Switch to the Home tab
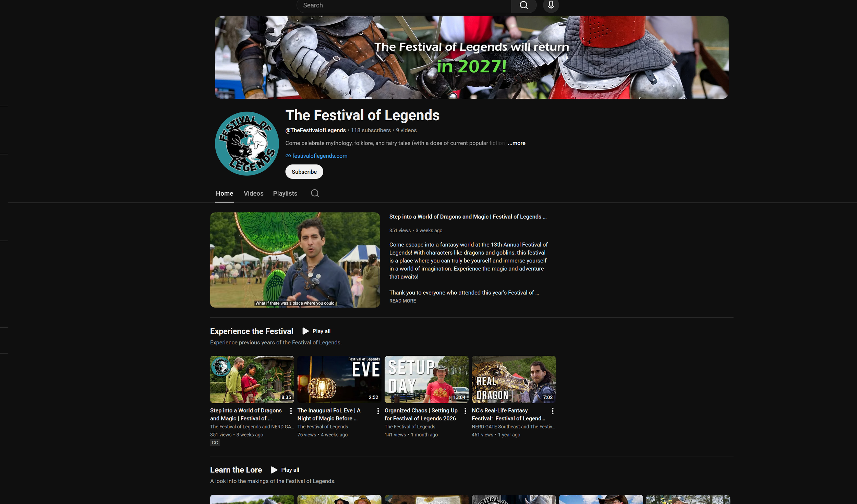 point(225,193)
